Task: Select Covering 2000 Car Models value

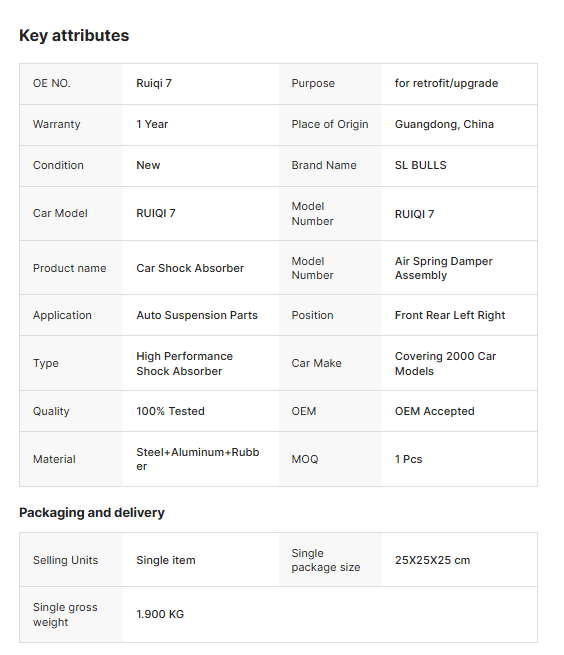Action: click(445, 363)
